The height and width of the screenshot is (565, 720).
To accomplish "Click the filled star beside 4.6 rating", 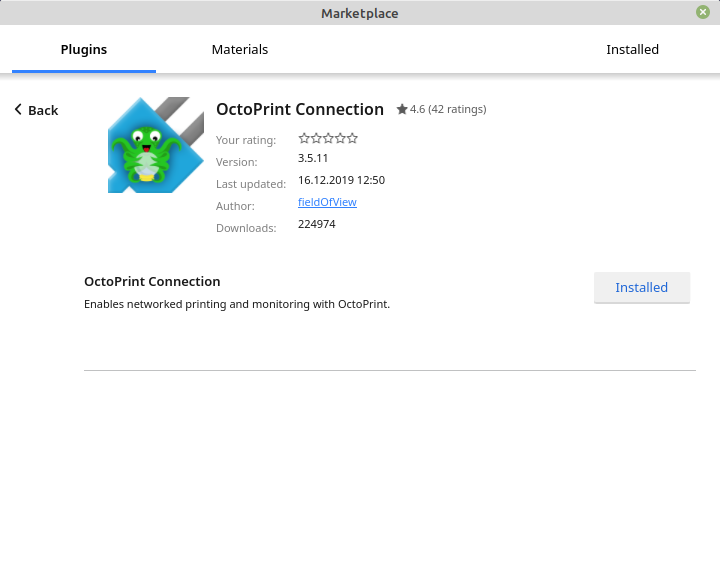I will [x=402, y=109].
